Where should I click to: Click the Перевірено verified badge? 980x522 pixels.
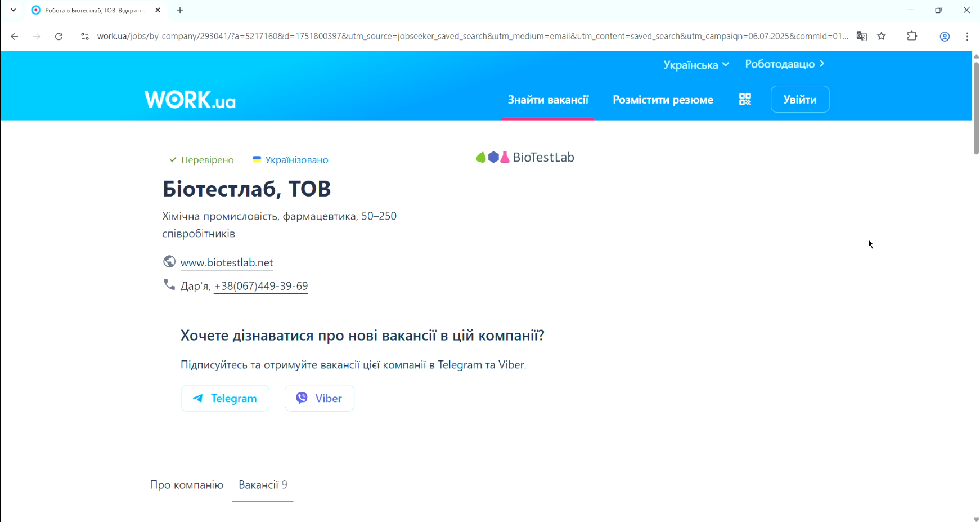click(x=201, y=160)
